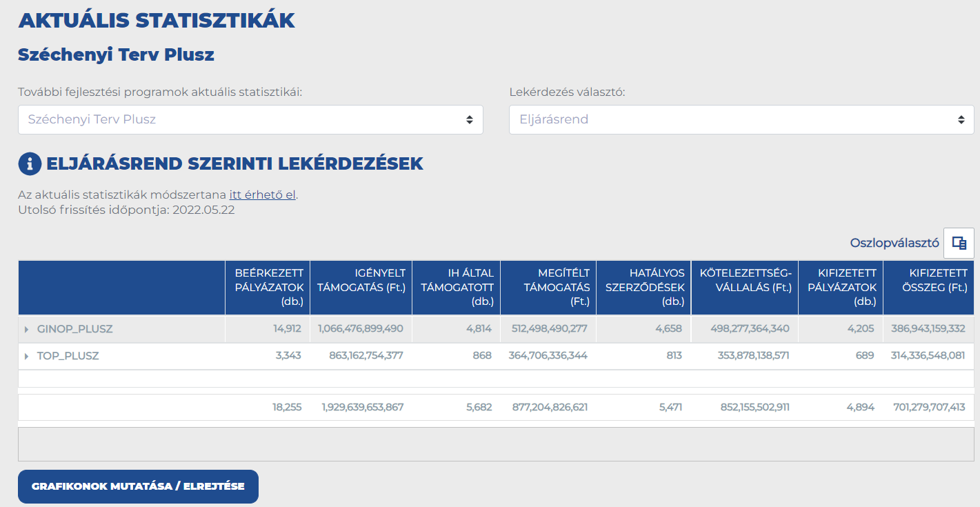Click the total supported count 5,682
This screenshot has width=980, height=507.
[x=479, y=408]
